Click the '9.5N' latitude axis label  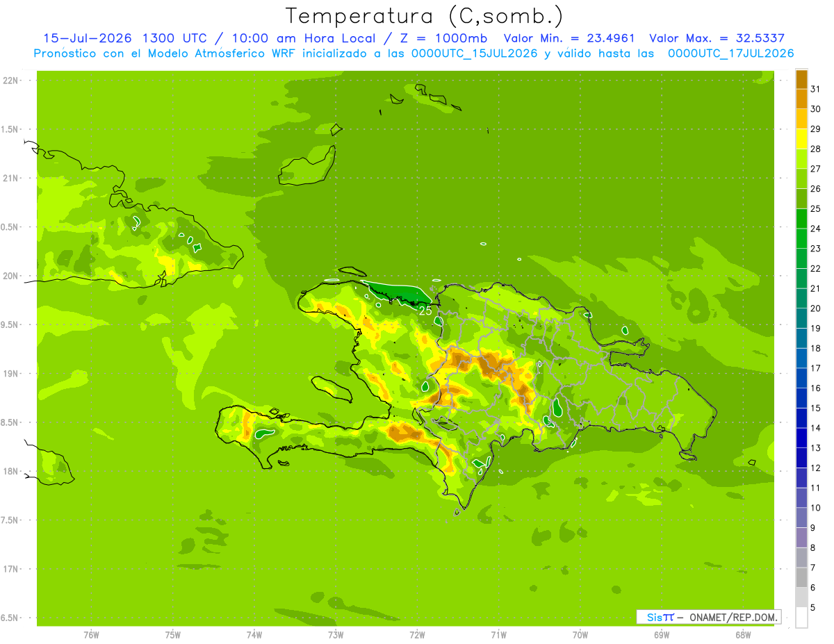pyautogui.click(x=10, y=324)
